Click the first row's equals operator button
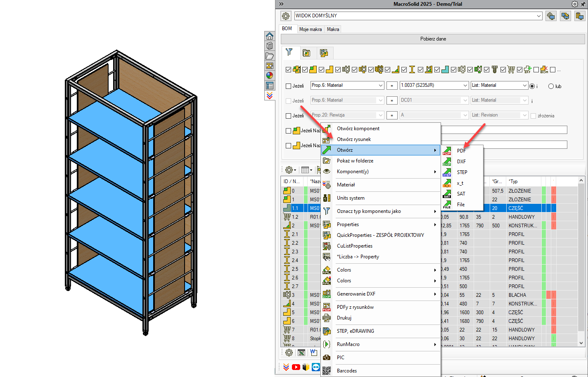The width and height of the screenshot is (588, 377). (x=392, y=86)
